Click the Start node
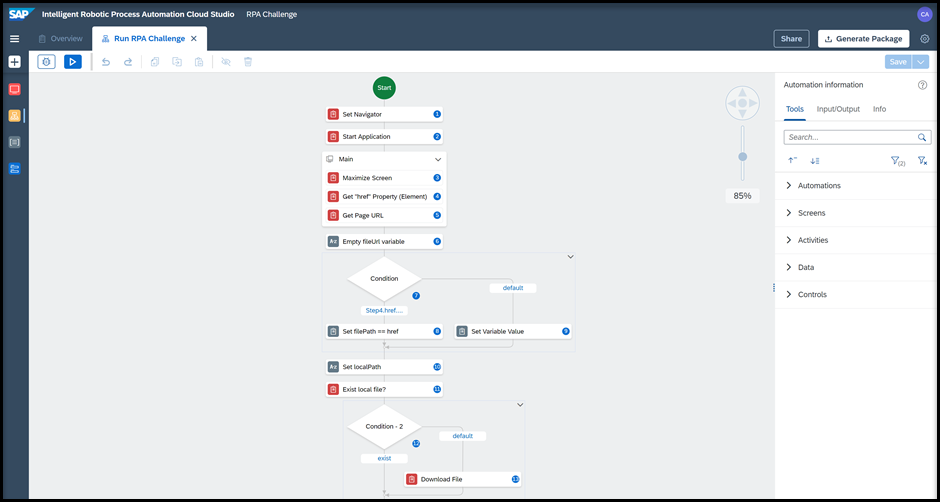The image size is (940, 502). (384, 88)
